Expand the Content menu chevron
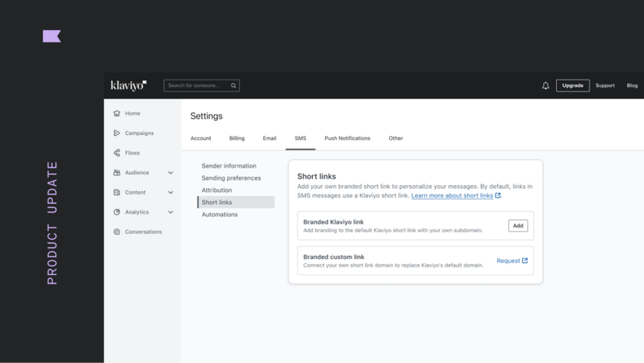The width and height of the screenshot is (644, 363). 170,192
